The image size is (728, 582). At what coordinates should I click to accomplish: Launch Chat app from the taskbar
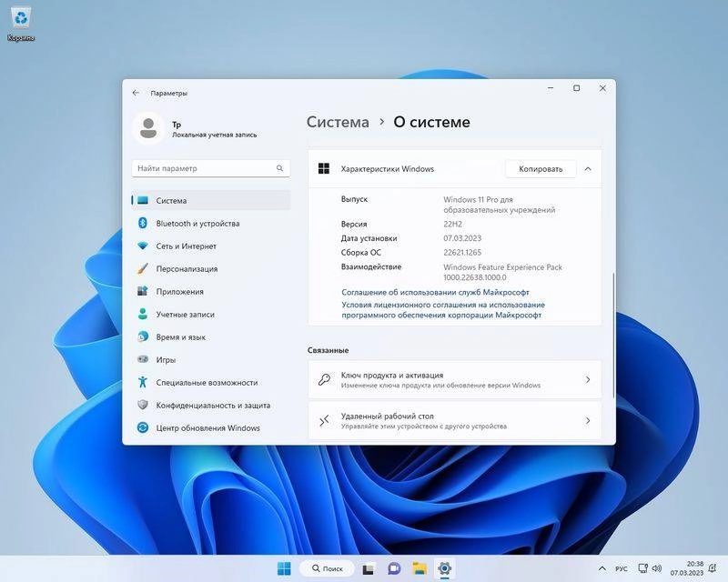coord(394,568)
